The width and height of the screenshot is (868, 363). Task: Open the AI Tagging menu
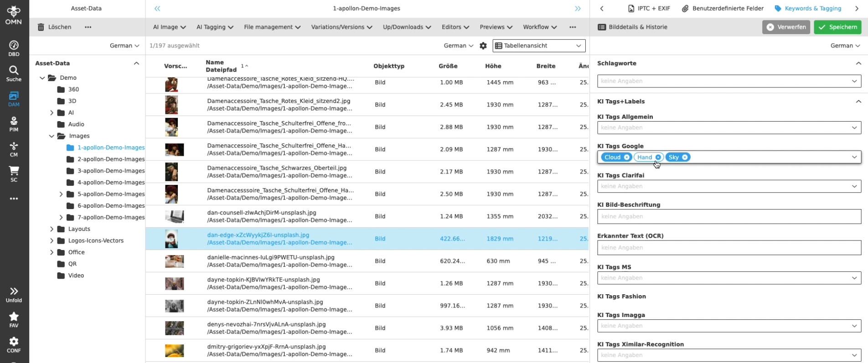[215, 27]
